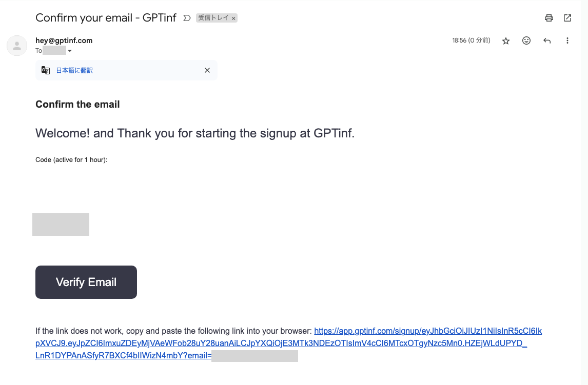Click the sender address hey@gptinf.com
The image size is (588, 385).
coord(64,40)
